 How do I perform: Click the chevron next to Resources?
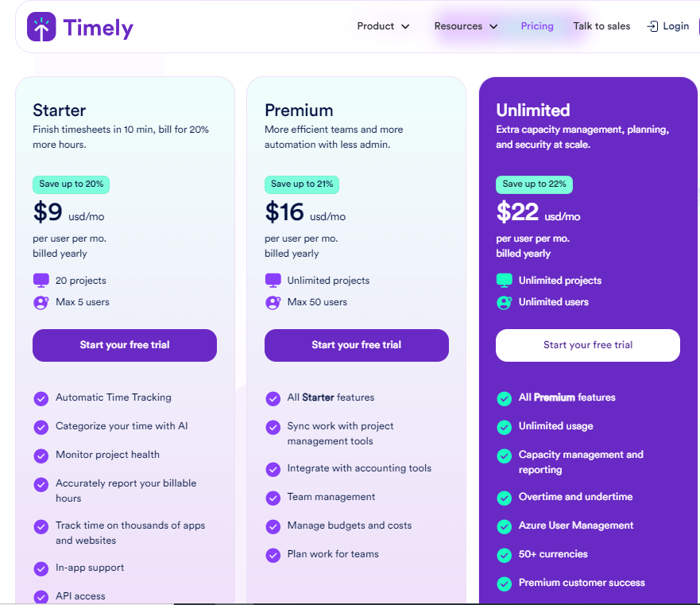coord(493,26)
